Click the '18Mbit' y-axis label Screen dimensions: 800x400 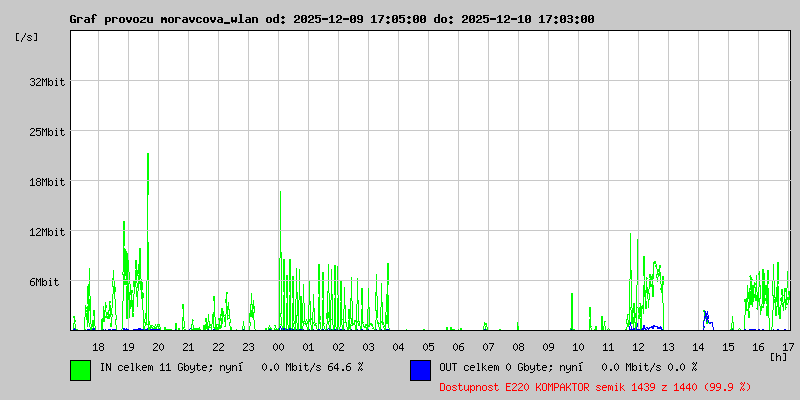tap(47, 182)
